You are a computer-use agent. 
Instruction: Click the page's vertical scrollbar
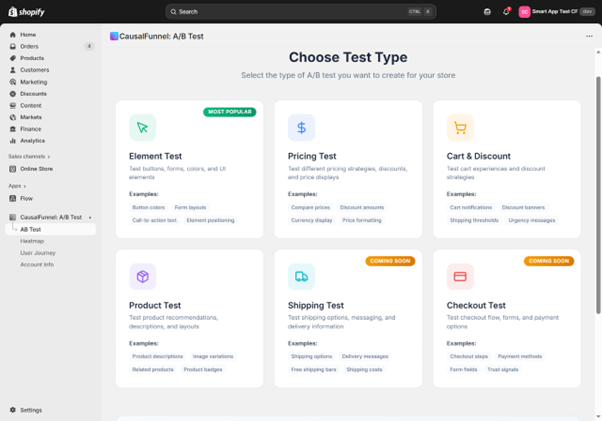[x=598, y=150]
